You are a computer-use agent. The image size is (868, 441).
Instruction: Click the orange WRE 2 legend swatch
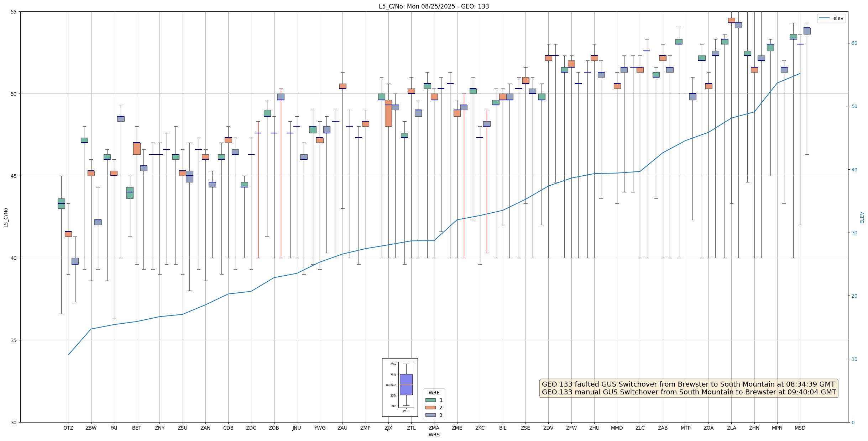[x=430, y=408]
